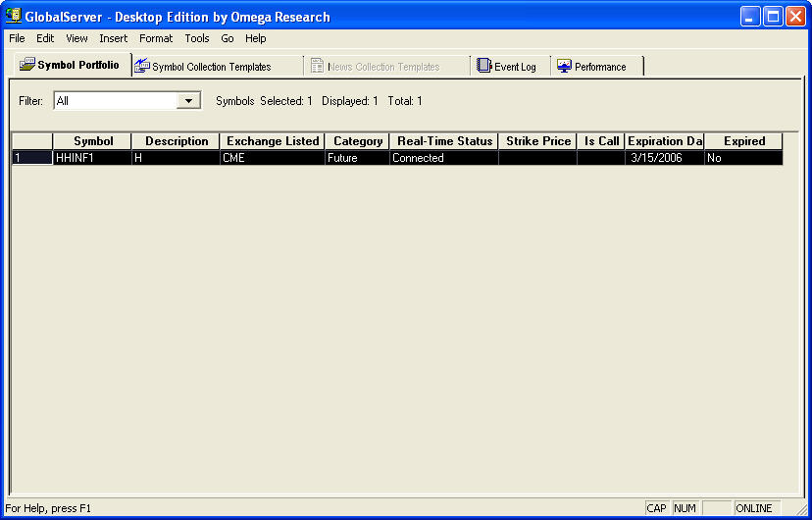Click the Connected status cell
Image resolution: width=812 pixels, height=520 pixels.
click(x=444, y=158)
